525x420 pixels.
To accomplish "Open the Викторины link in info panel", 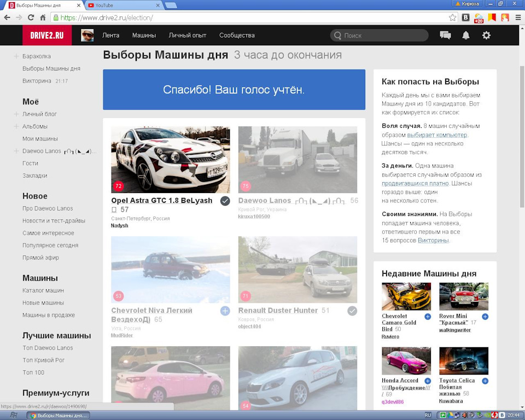I will [433, 240].
